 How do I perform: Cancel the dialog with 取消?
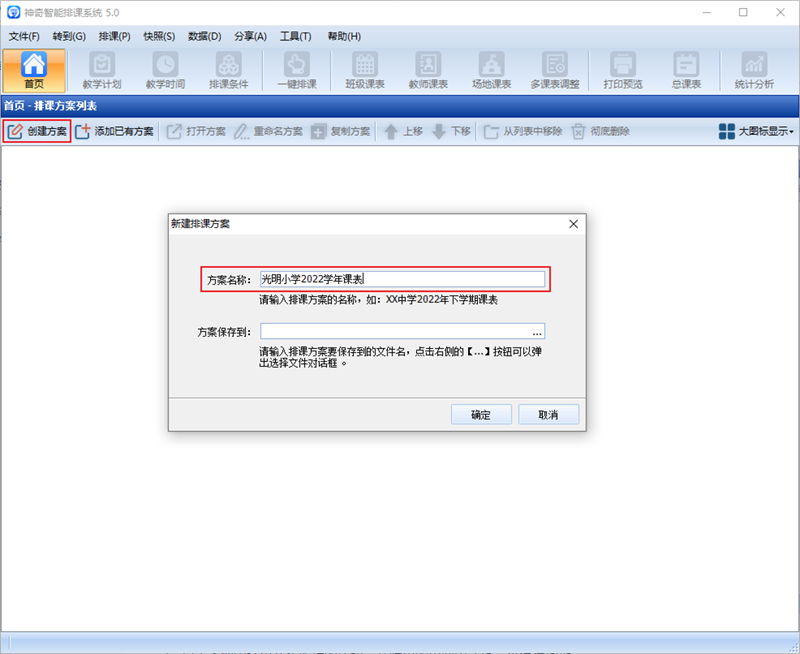click(x=548, y=414)
